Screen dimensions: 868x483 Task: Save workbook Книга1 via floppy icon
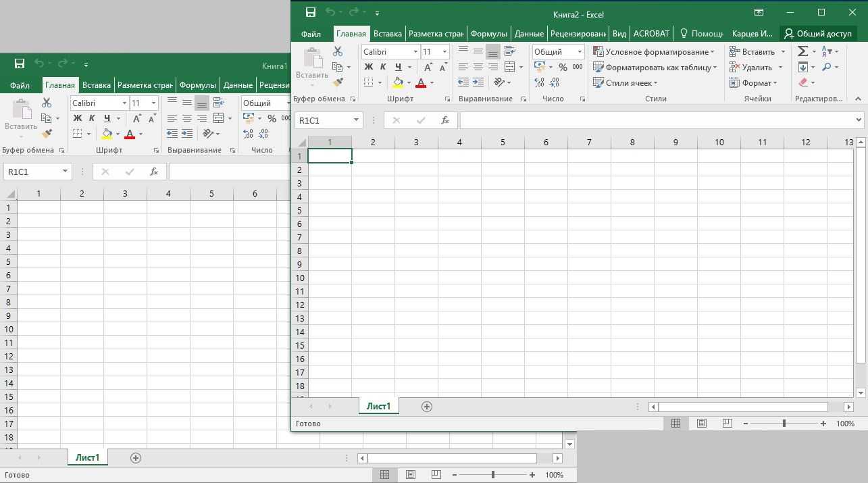20,63
